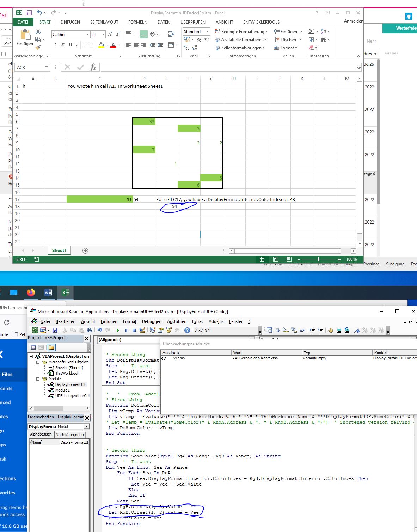Toggle Bold (F) in Excel ribbon
The width and height of the screenshot is (417, 532).
55,45
